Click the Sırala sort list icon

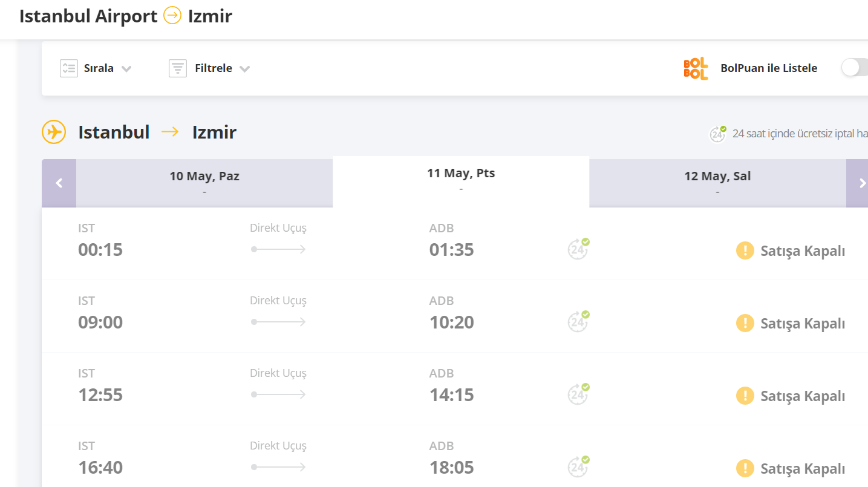coord(69,68)
